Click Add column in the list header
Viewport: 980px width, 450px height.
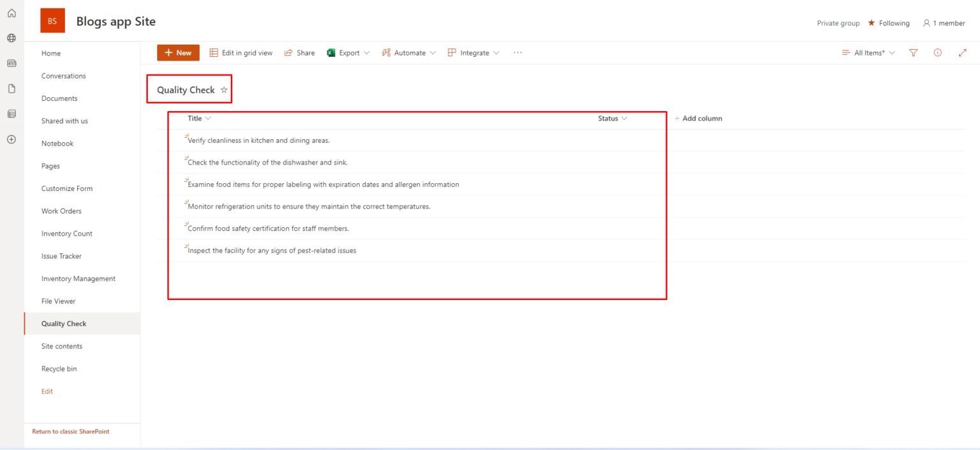pos(698,118)
